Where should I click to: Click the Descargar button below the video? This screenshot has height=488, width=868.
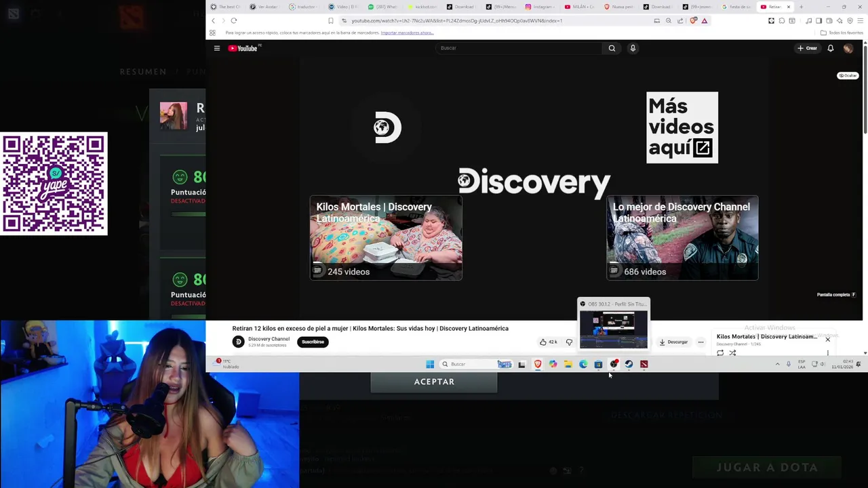[673, 342]
